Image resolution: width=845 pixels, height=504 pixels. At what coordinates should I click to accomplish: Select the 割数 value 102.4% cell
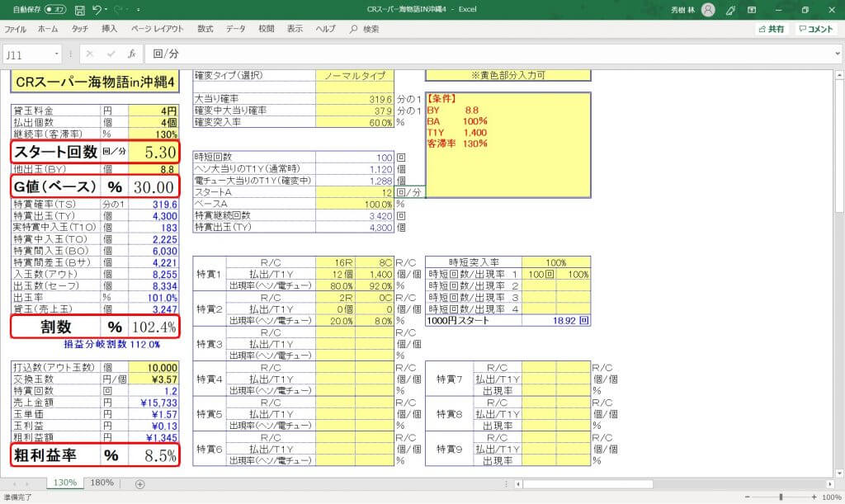(153, 327)
